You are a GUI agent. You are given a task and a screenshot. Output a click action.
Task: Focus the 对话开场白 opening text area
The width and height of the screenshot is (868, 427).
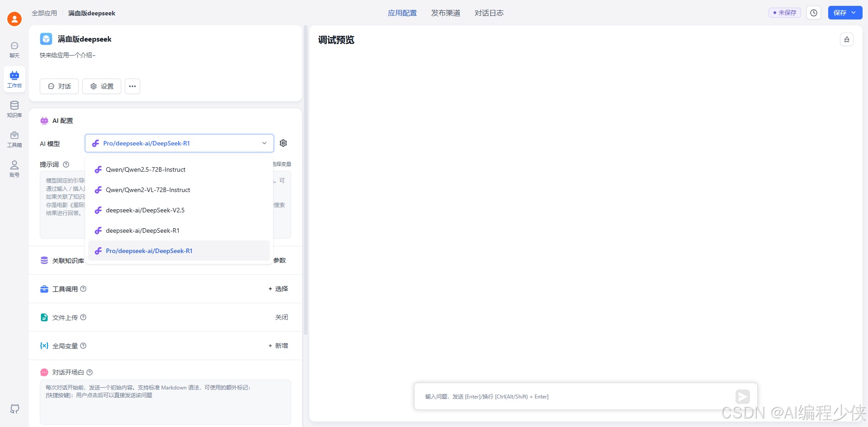(x=165, y=402)
